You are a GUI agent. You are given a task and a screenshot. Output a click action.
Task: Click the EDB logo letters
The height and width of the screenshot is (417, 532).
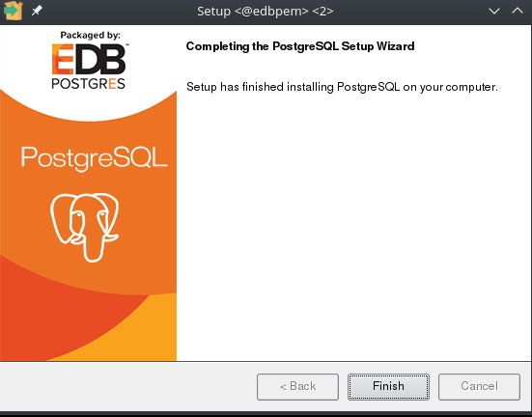pyautogui.click(x=89, y=60)
